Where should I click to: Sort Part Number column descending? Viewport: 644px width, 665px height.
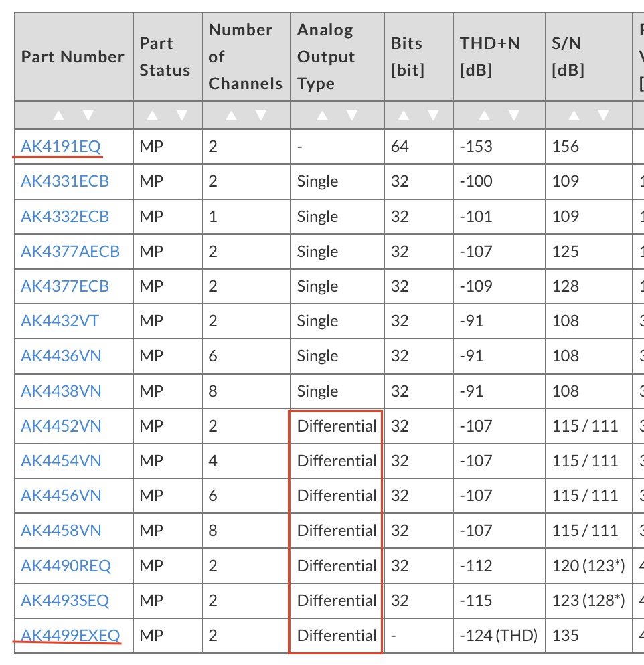click(88, 115)
